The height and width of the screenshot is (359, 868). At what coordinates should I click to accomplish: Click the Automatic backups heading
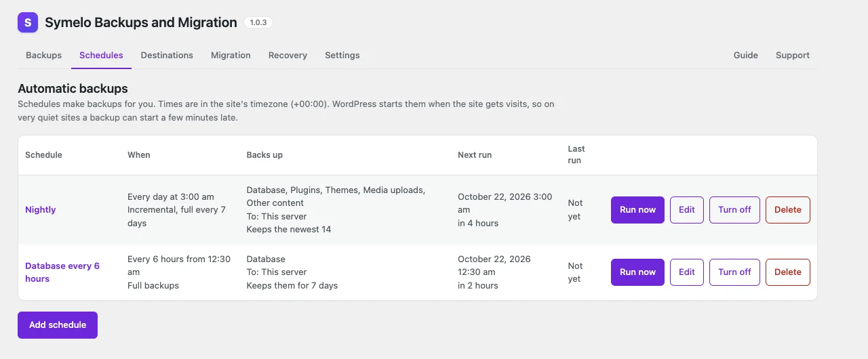73,89
